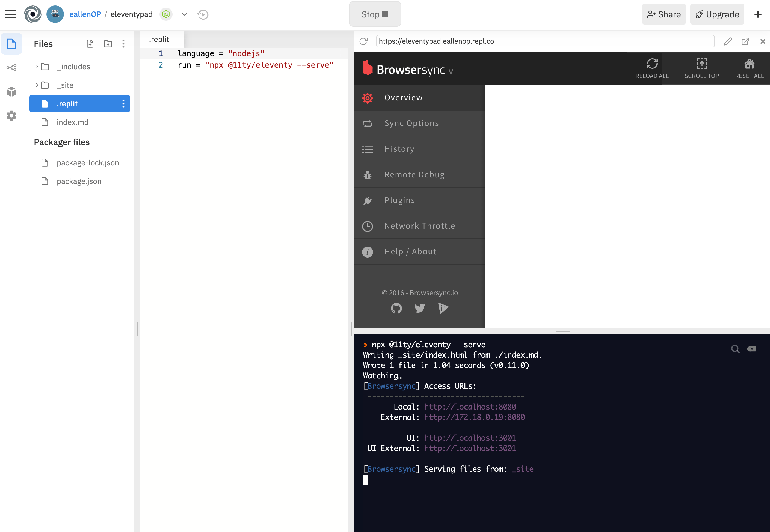This screenshot has width=770, height=532.
Task: Click the localhost:8080 Local URL
Action: [470, 407]
